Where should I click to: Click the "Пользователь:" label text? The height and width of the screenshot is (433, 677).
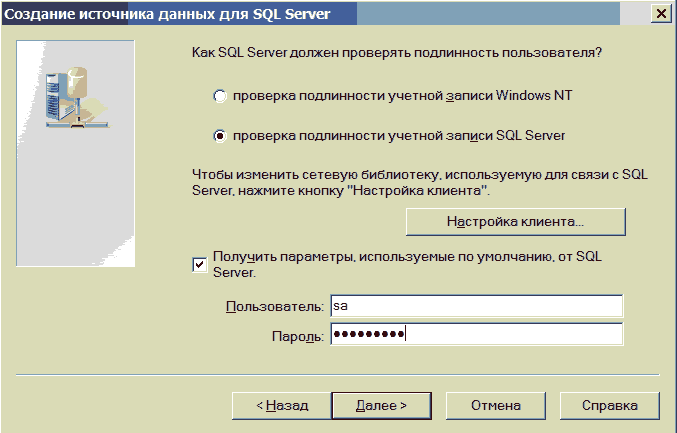(x=275, y=305)
